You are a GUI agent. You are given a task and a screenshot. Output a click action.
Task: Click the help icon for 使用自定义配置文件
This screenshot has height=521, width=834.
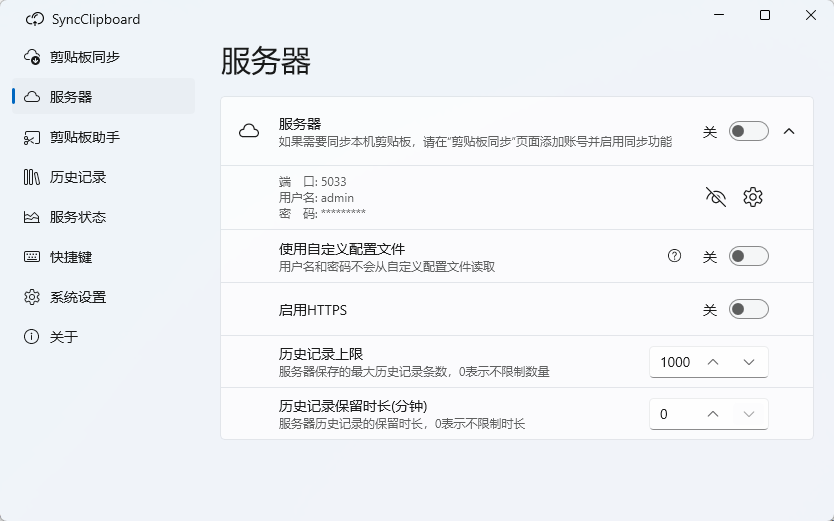(x=674, y=256)
